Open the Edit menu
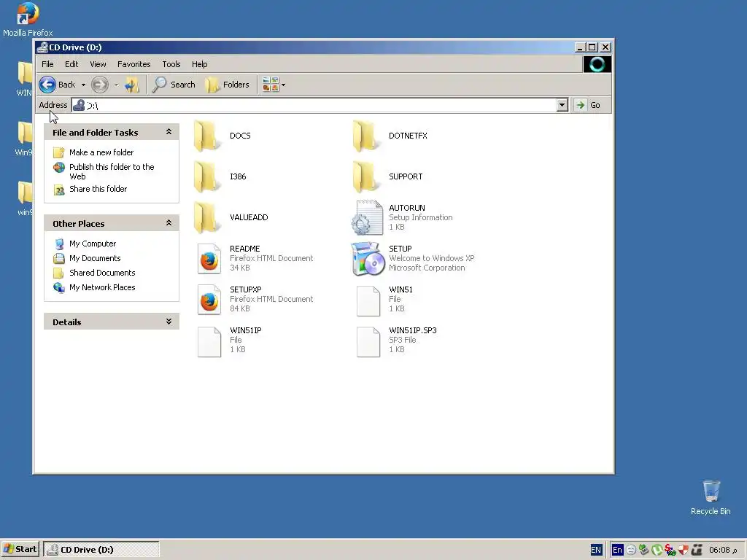The height and width of the screenshot is (560, 747). pyautogui.click(x=71, y=64)
